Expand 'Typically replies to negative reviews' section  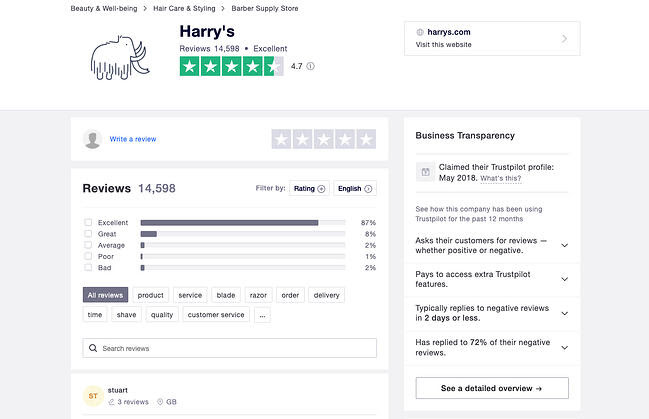point(564,313)
